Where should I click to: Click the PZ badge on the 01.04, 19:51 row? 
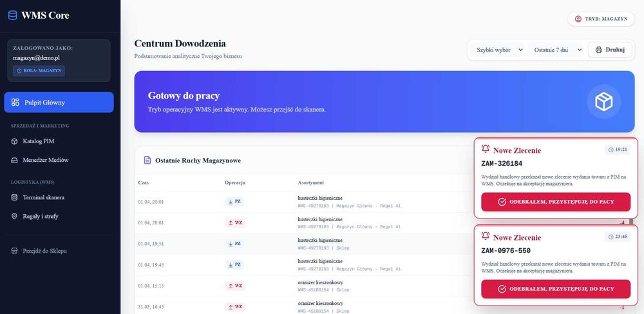(x=234, y=244)
